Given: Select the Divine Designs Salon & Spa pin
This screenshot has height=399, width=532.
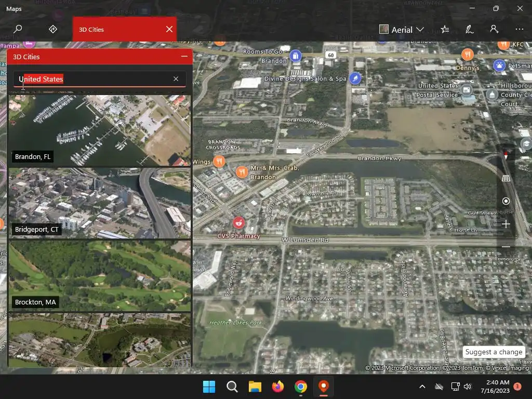Looking at the screenshot, I should (x=355, y=78).
